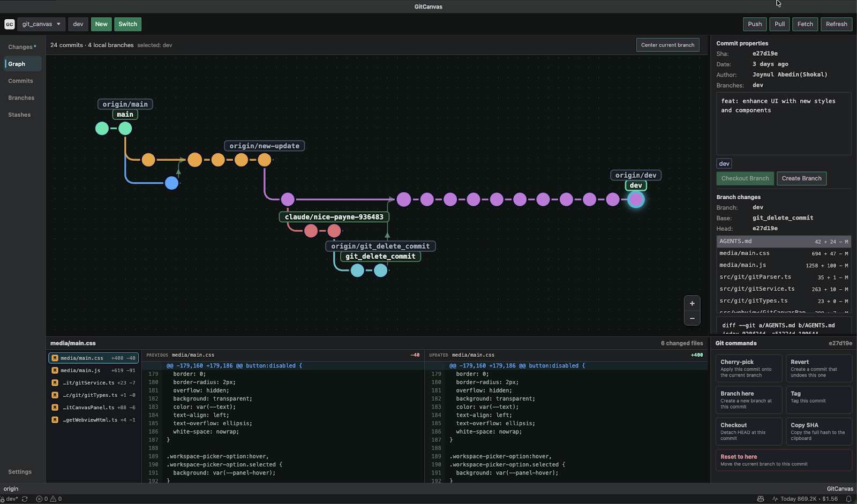Click the origin/new-update branch label
Viewport: 857px width, 504px height.
pyautogui.click(x=265, y=146)
